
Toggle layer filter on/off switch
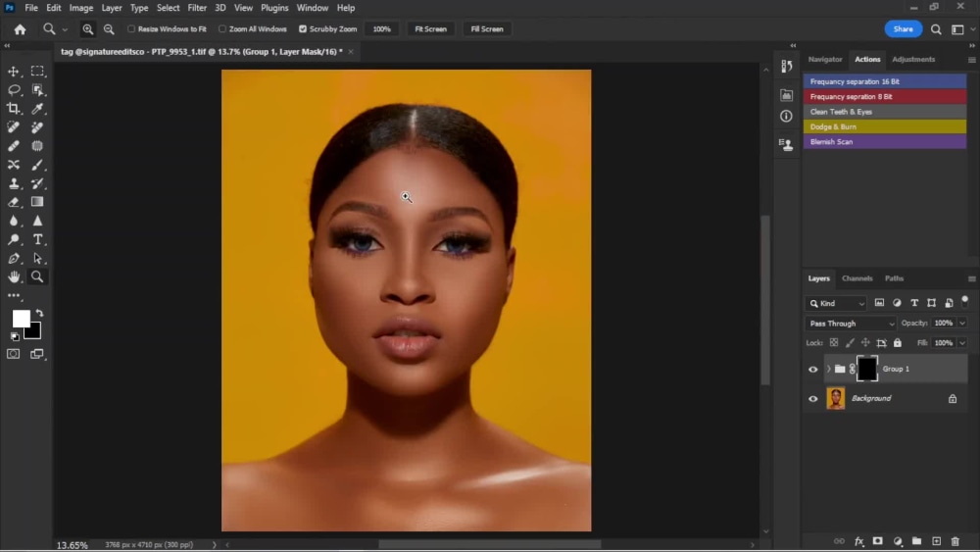click(965, 301)
